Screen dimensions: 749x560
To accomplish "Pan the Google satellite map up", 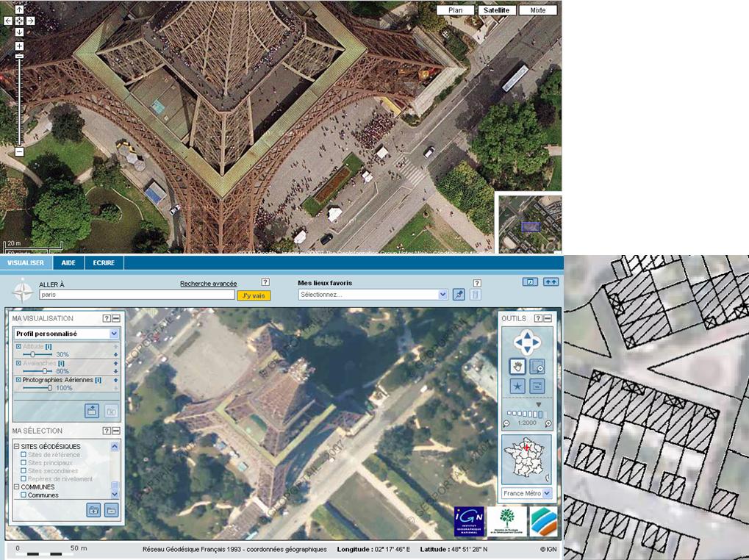I will pos(19,10).
